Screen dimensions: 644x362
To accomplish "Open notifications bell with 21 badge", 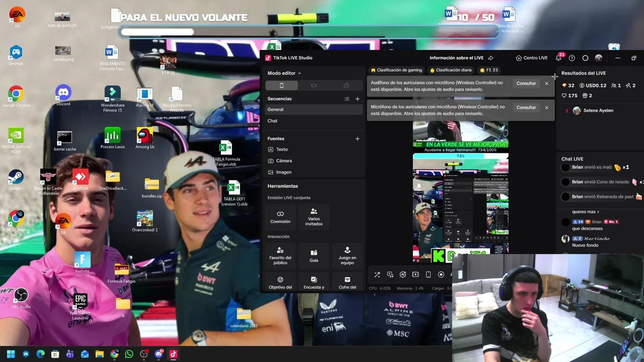I will 559,57.
